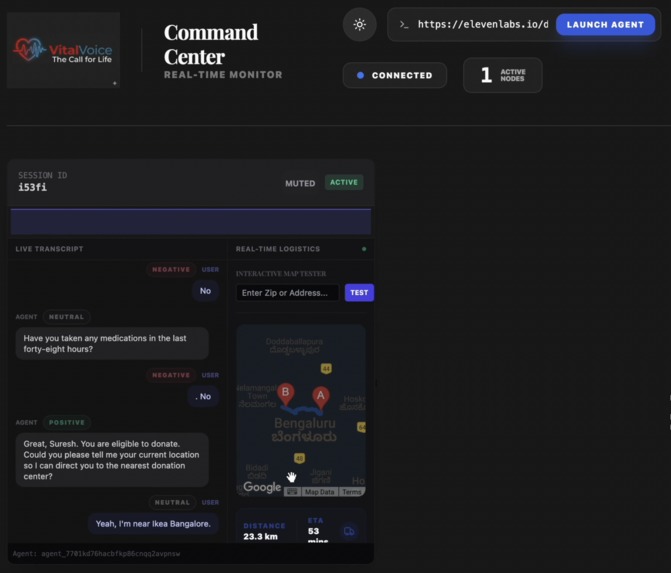This screenshot has width=671, height=573.
Task: Click map marker A
Action: point(321,398)
